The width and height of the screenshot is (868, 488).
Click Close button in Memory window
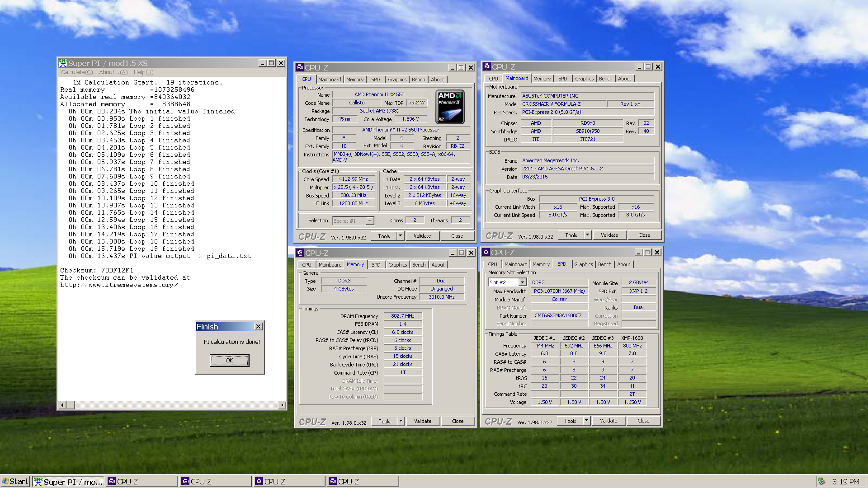[458, 421]
